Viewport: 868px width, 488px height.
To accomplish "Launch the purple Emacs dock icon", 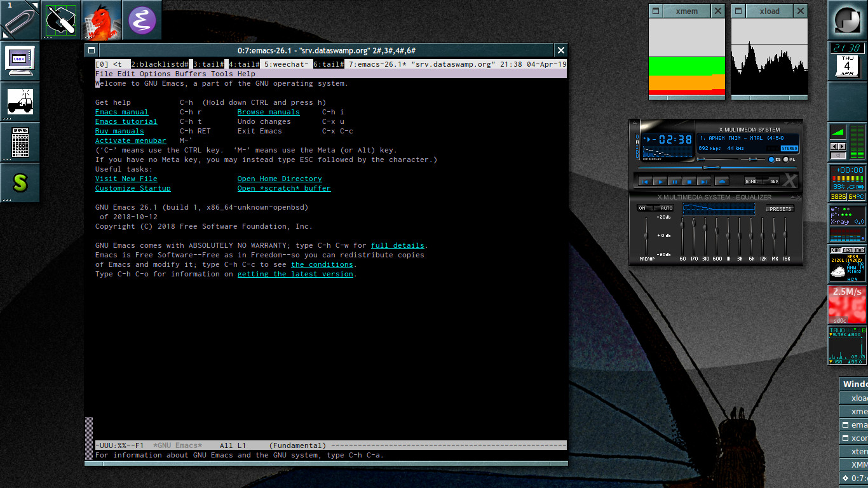I will 142,20.
